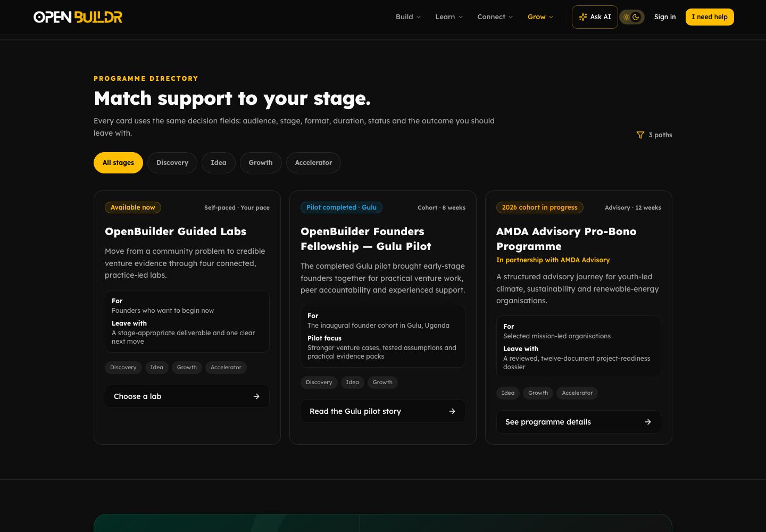
Task: Click Selected mission-led organisations text
Action: click(x=557, y=336)
